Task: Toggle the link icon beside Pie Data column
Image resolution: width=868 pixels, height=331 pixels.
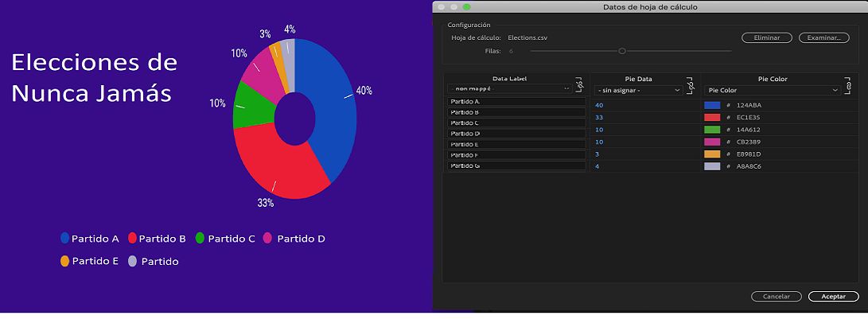Action: pos(691,85)
